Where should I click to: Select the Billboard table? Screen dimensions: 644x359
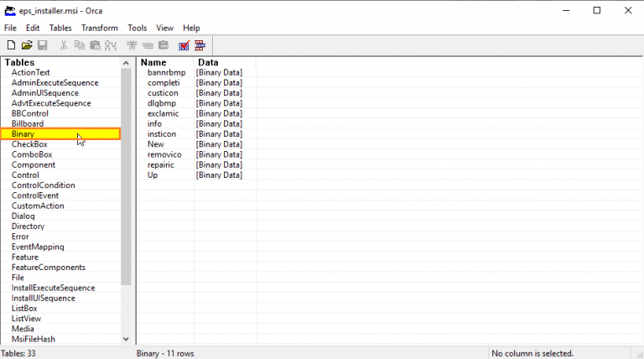[x=28, y=123]
